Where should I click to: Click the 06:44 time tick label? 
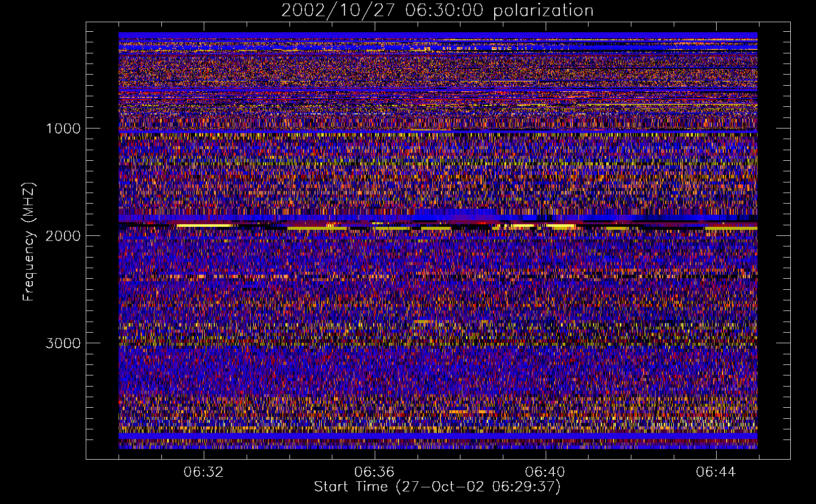click(x=716, y=472)
